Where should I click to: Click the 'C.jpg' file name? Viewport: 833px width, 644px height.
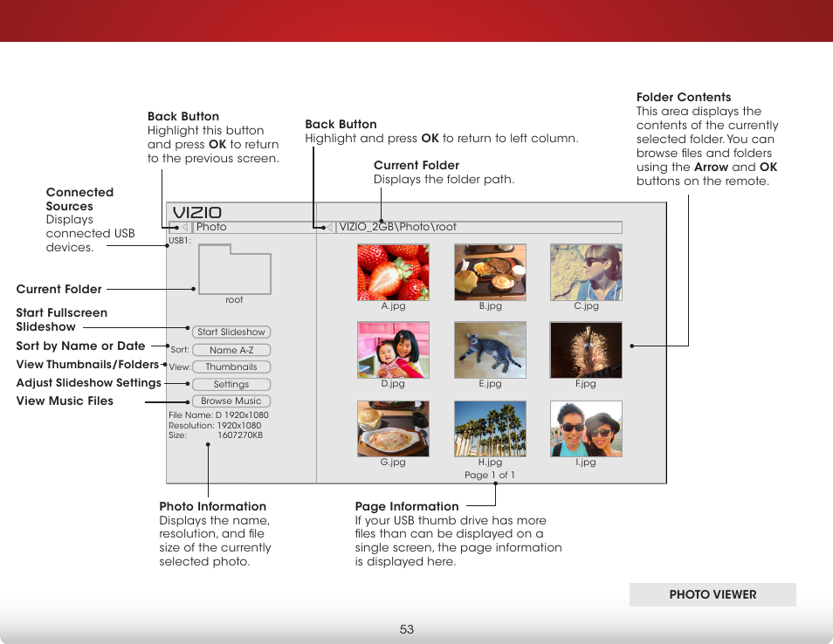(x=586, y=306)
